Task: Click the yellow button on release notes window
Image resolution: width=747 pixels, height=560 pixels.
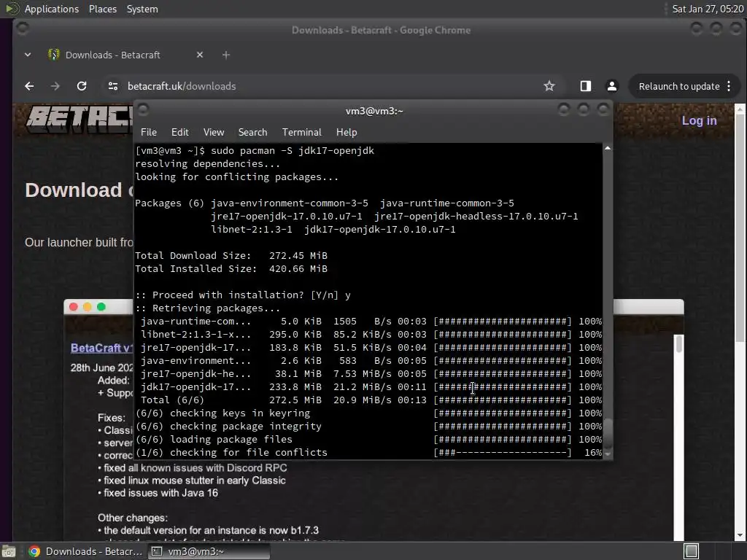Action: tap(88, 307)
